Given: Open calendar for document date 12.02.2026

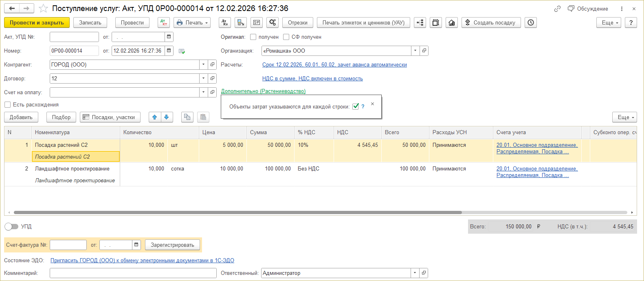Looking at the screenshot, I should coord(169,51).
